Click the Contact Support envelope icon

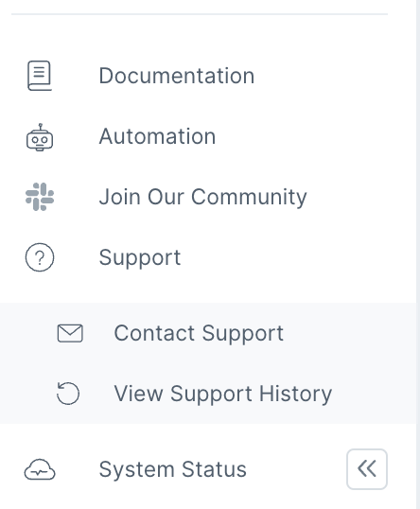70,333
